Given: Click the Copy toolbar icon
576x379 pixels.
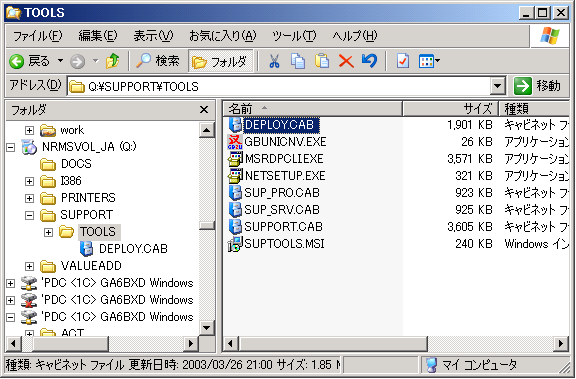Looking at the screenshot, I should 298,61.
